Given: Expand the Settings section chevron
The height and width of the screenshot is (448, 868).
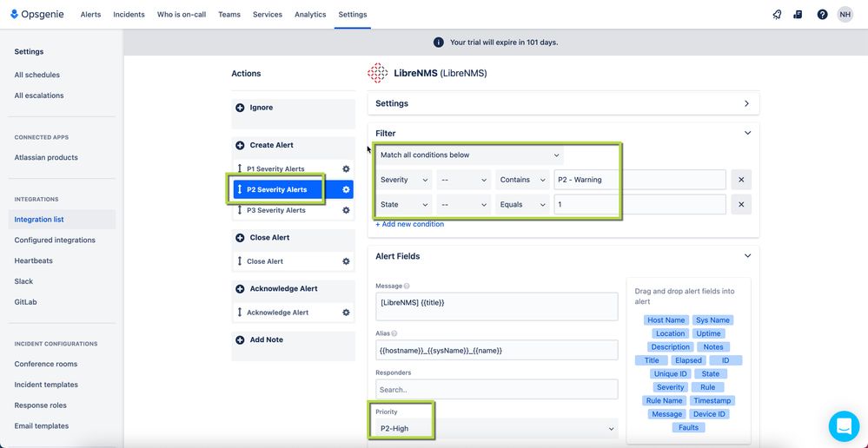Looking at the screenshot, I should point(746,103).
